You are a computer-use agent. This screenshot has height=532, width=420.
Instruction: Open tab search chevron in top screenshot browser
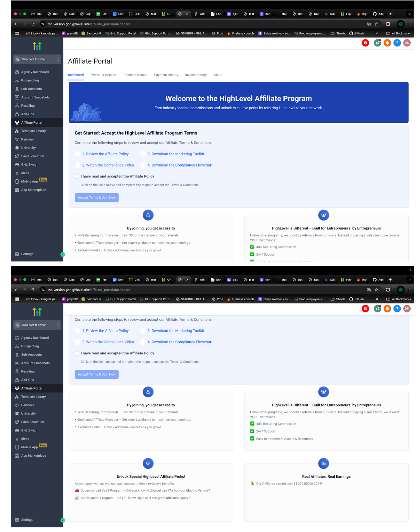point(409,14)
